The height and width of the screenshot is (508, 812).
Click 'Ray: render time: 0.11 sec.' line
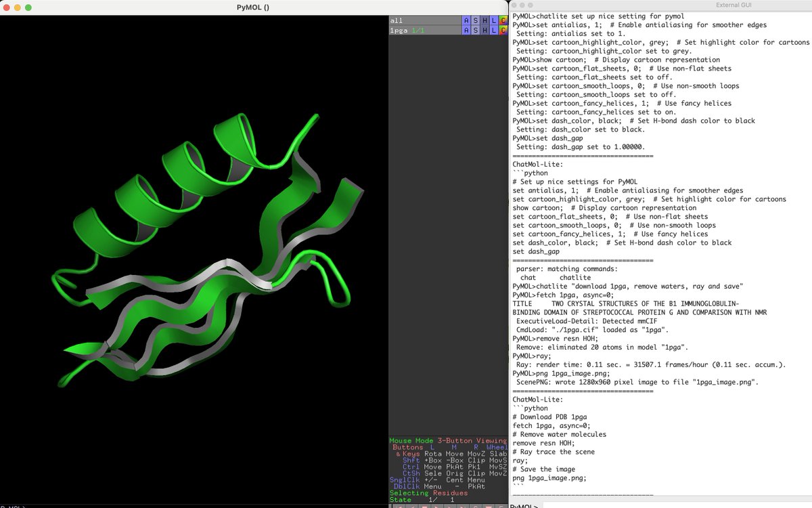(651, 365)
